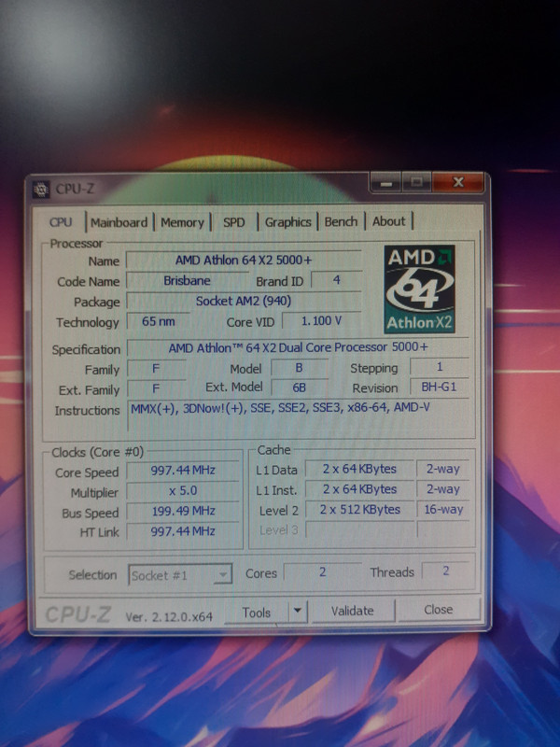The image size is (560, 747).
Task: Click the Tools button
Action: 256,613
